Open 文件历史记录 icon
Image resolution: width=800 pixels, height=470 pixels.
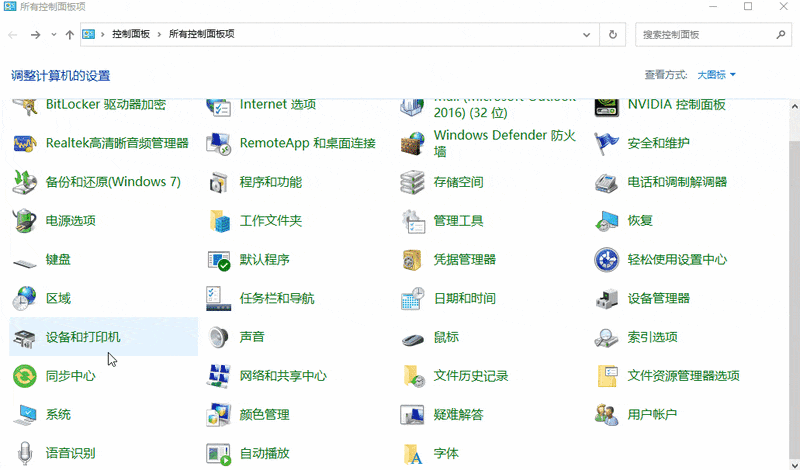click(x=413, y=376)
